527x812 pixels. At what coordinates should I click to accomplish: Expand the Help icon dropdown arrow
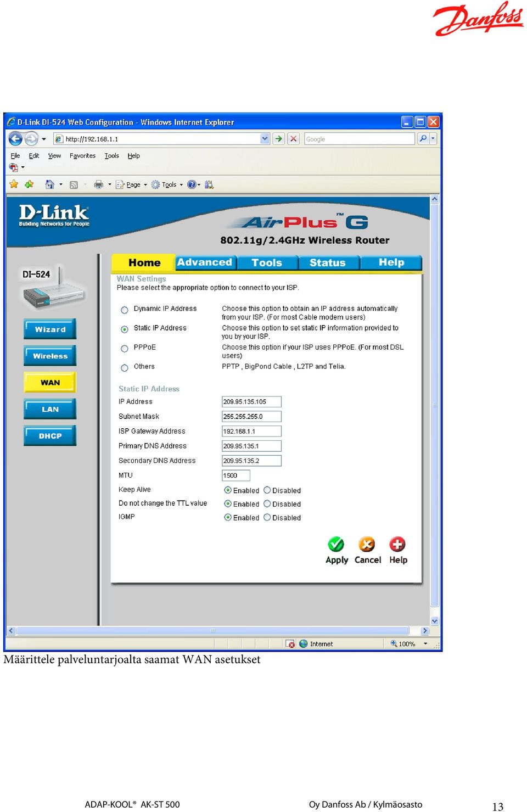(x=199, y=184)
